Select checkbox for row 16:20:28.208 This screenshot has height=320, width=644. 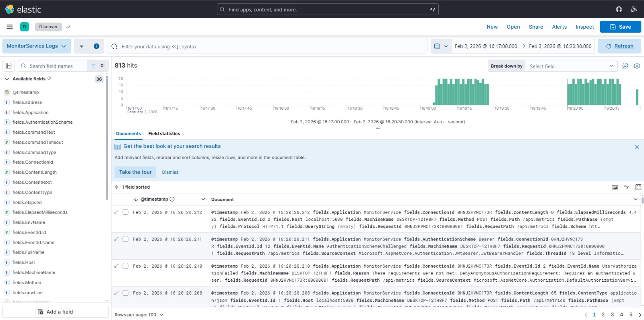tap(126, 293)
